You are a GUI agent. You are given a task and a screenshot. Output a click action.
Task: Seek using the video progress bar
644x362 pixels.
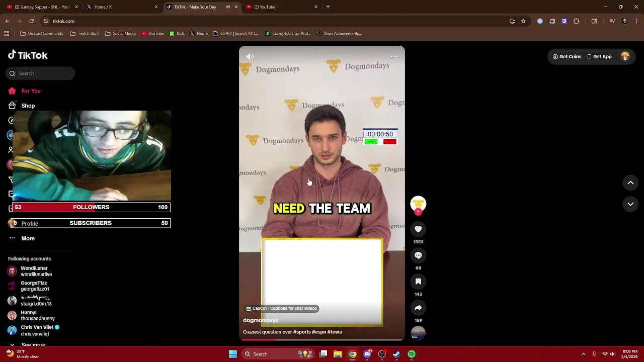[322, 340]
